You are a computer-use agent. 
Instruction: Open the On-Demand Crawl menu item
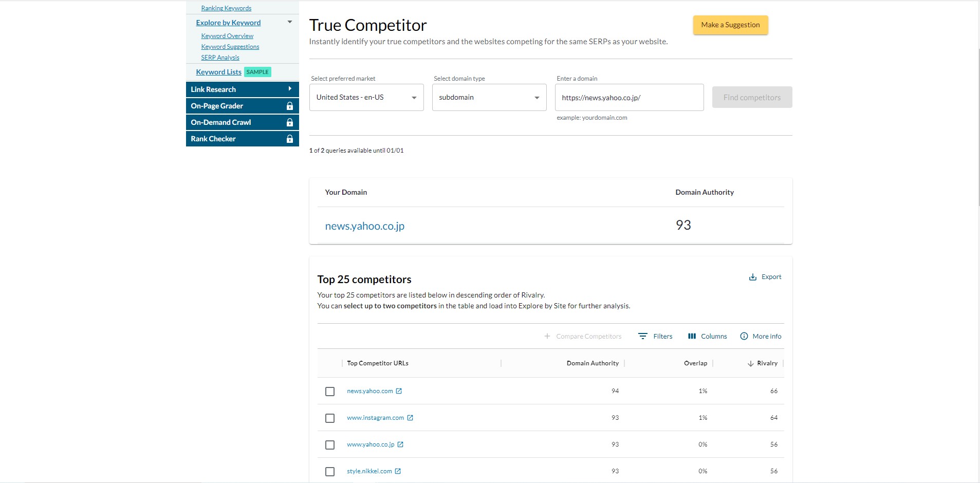[242, 122]
